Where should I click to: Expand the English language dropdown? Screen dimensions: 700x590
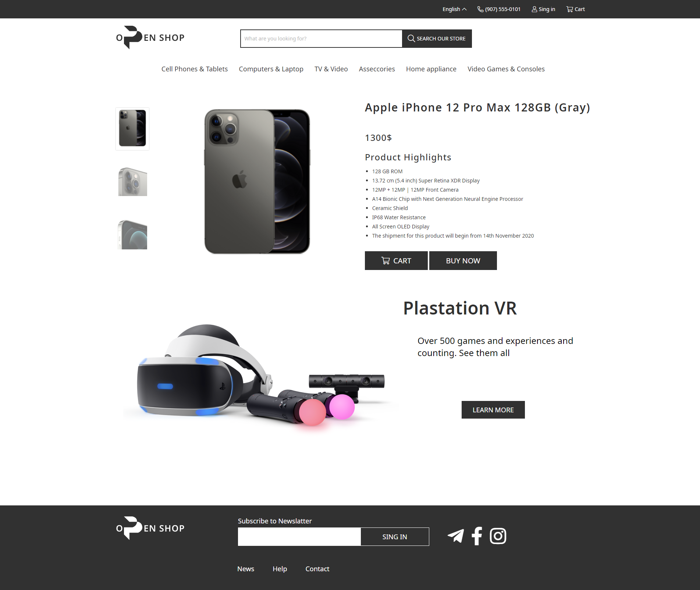tap(455, 9)
